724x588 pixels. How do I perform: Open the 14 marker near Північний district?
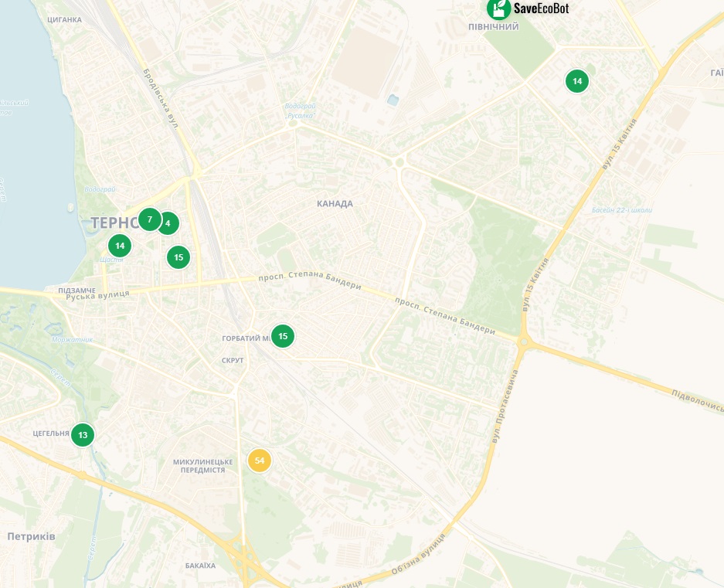[x=577, y=81]
